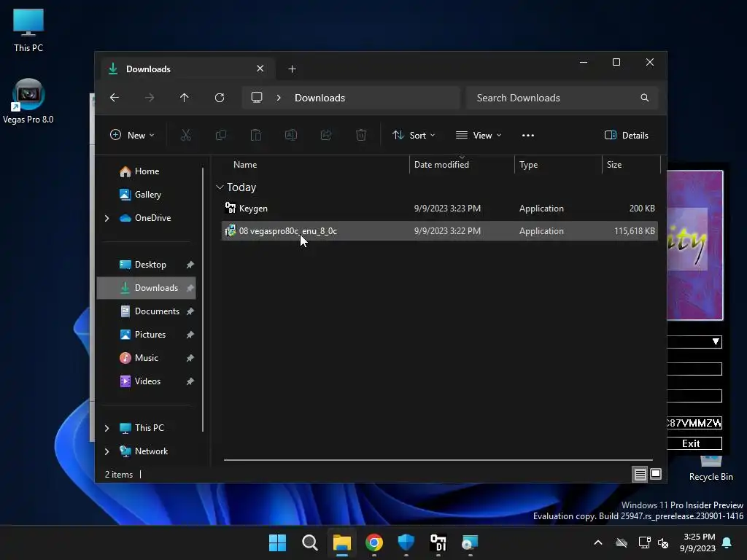Viewport: 747px width, 560px height.
Task: Expand Network in navigation pane
Action: pos(107,451)
